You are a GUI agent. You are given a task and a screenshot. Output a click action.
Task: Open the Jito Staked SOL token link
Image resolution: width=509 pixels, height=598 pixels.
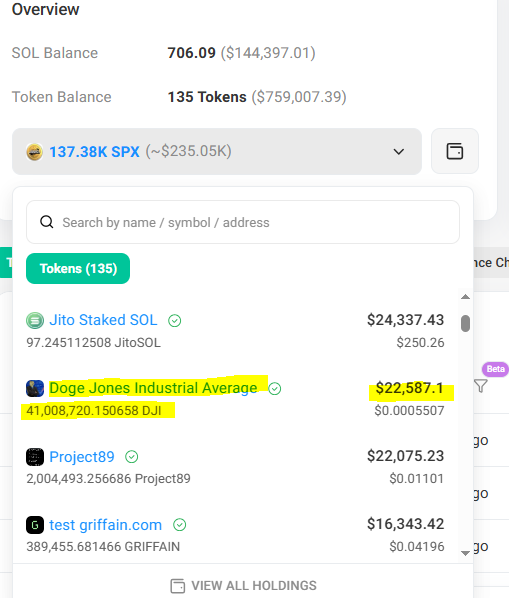(103, 320)
